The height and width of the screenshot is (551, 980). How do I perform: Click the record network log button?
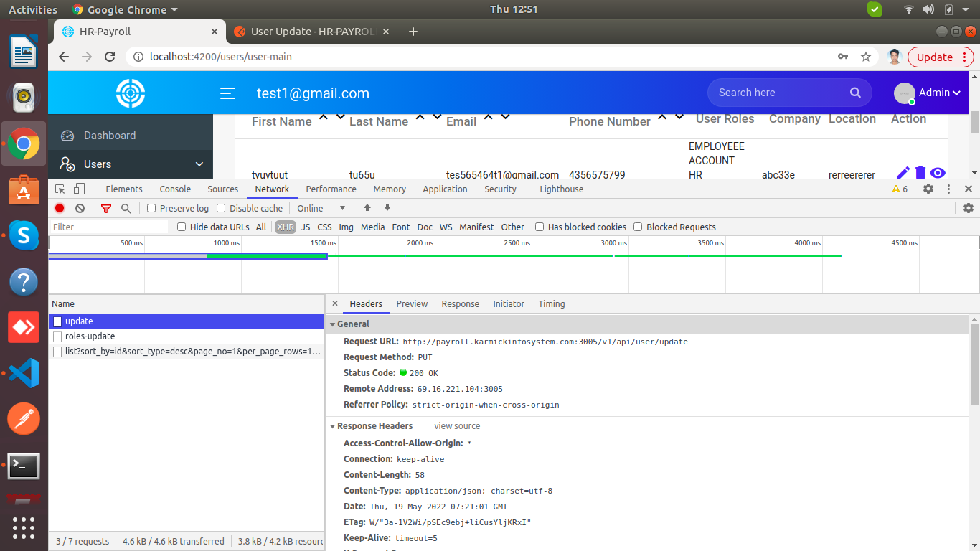tap(60, 208)
